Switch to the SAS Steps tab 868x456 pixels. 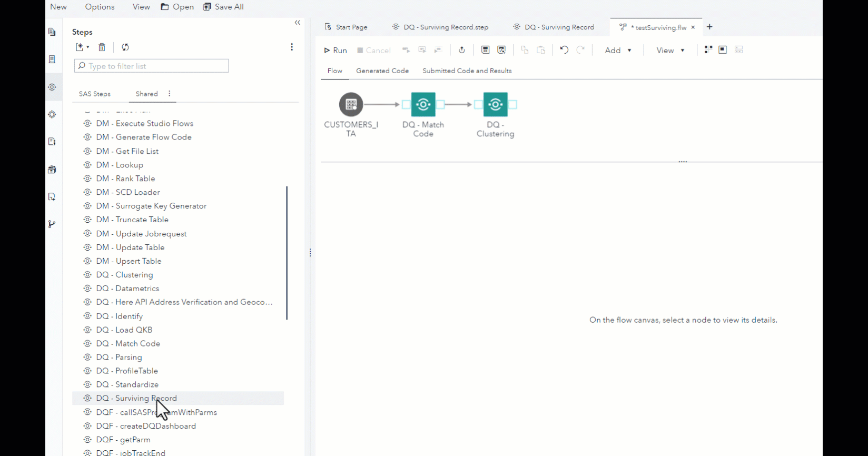tap(95, 94)
